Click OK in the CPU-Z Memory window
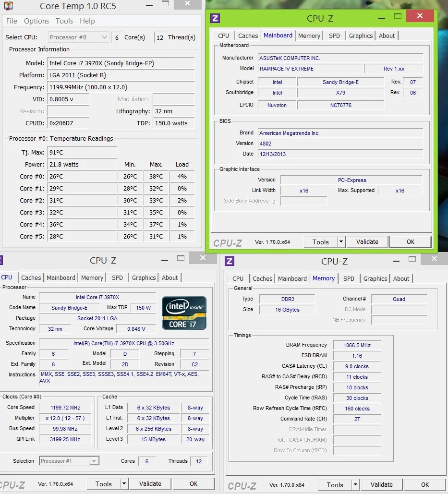 (x=424, y=484)
